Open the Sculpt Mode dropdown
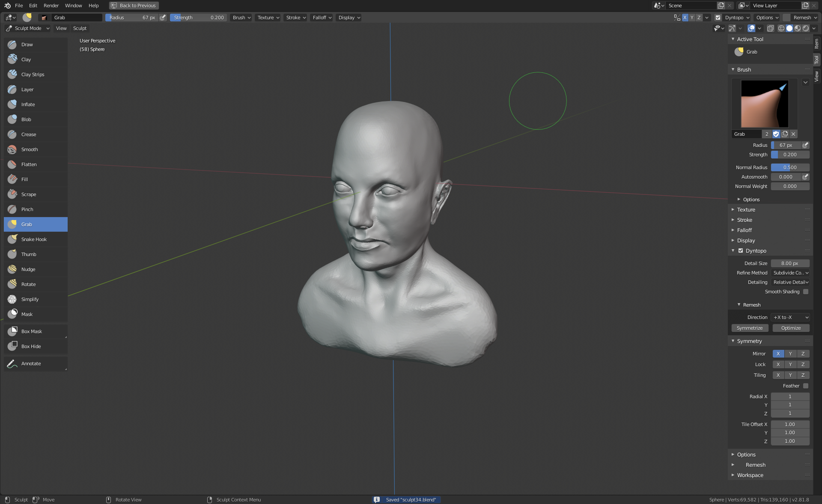Screen dimensions: 822x504 click(28, 28)
